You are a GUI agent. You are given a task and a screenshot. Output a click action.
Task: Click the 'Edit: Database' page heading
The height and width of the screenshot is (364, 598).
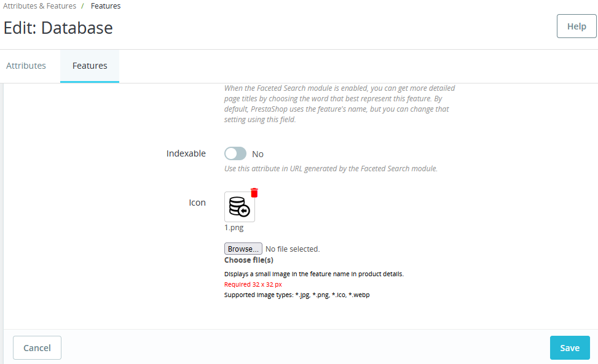click(x=58, y=28)
